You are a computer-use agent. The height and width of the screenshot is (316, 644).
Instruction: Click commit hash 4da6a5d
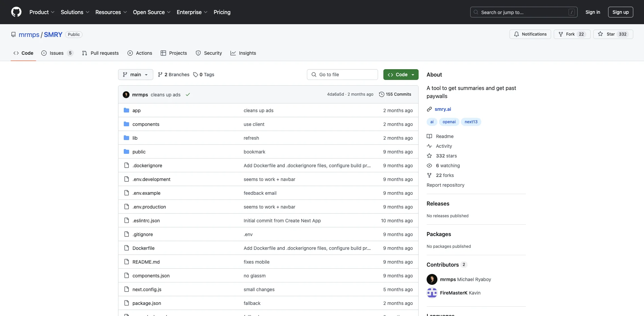click(x=335, y=94)
